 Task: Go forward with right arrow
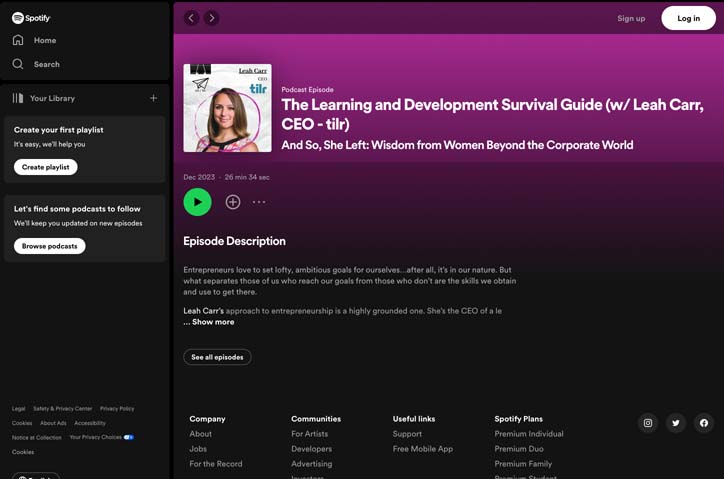[211, 18]
